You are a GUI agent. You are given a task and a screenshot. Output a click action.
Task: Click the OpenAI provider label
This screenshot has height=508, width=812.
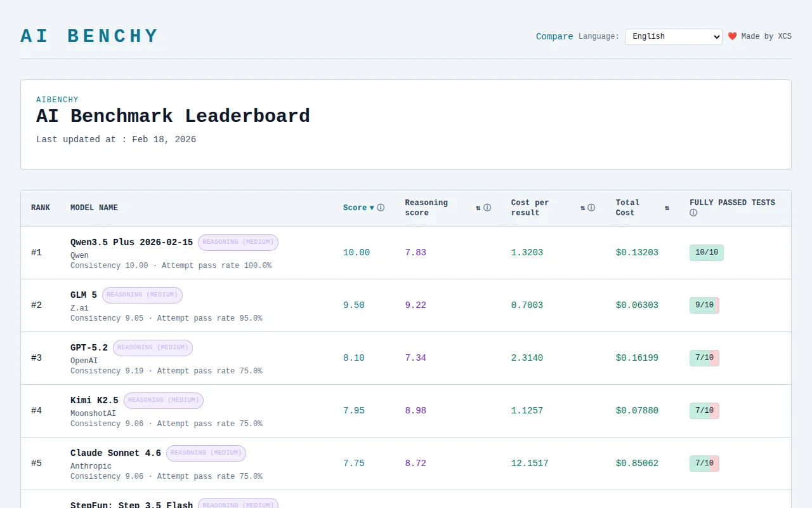pos(84,361)
